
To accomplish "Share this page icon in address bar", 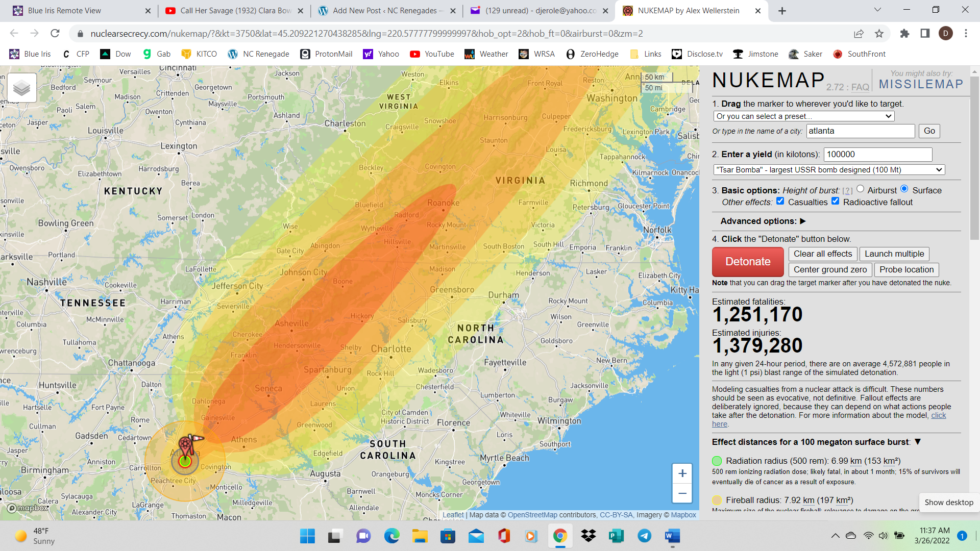I will coord(859,33).
